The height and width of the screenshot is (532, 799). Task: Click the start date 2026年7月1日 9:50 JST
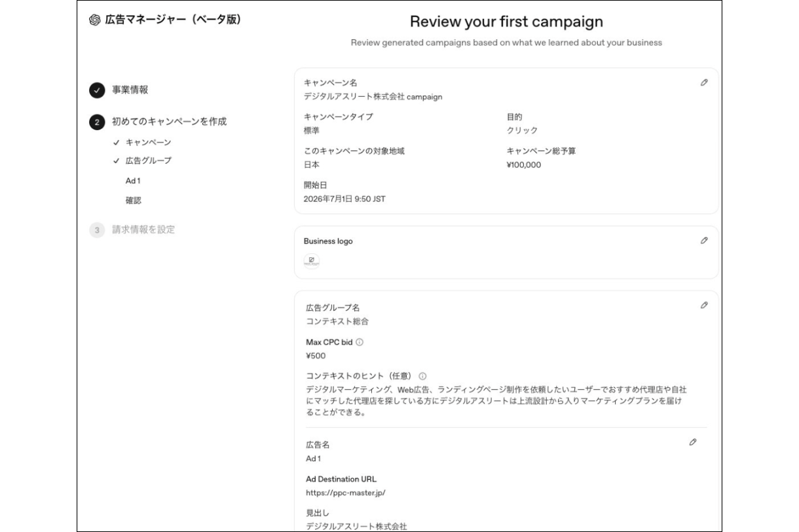tap(344, 199)
